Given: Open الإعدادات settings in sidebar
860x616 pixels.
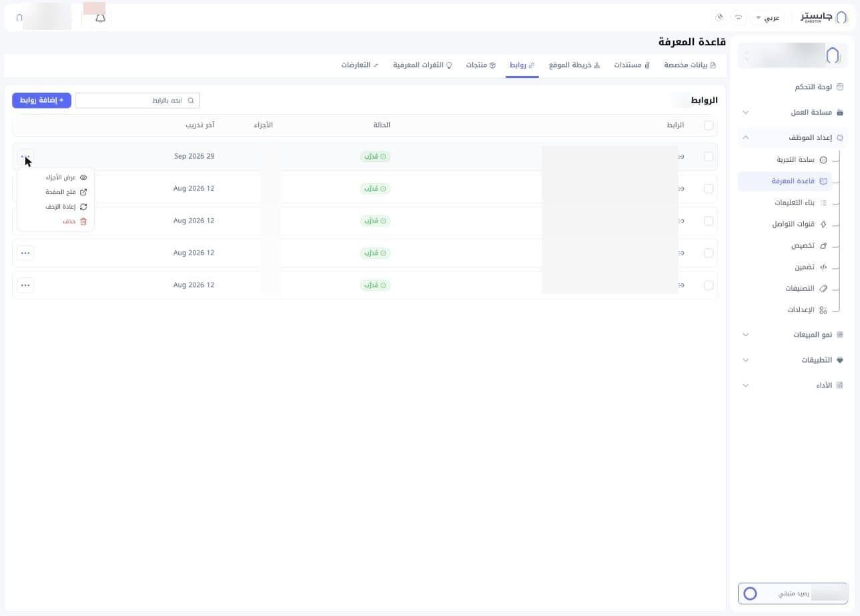Looking at the screenshot, I should (807, 310).
